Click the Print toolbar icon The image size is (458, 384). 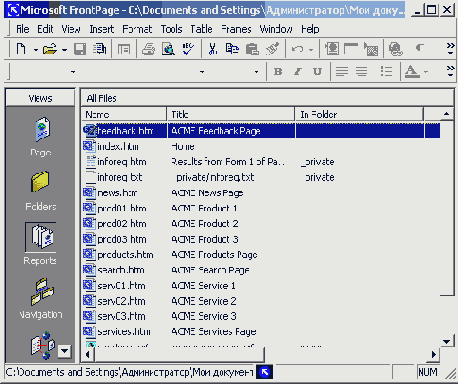(x=149, y=49)
